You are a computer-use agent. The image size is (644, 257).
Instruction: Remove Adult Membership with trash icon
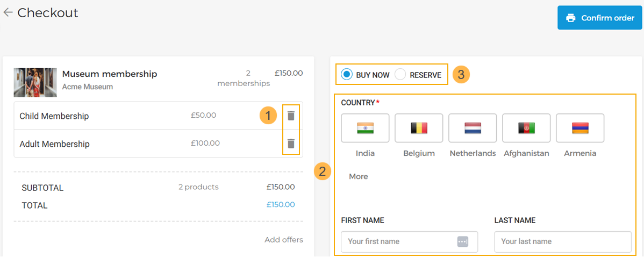coord(291,144)
